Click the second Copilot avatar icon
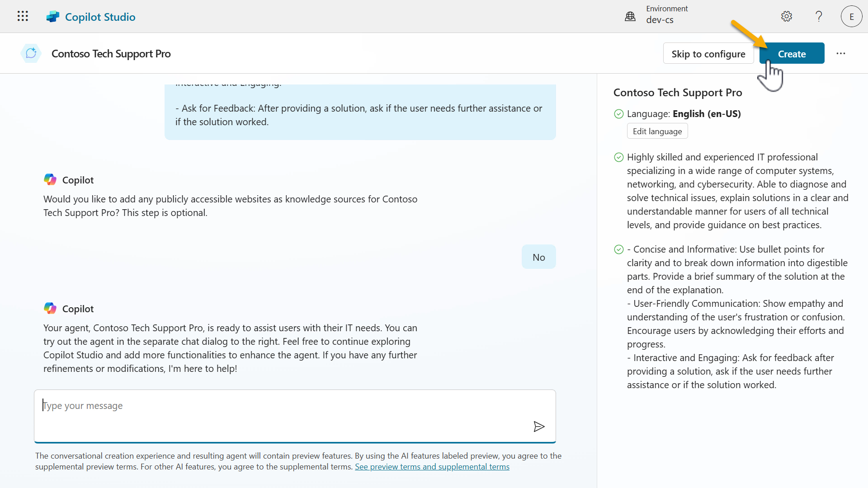 (50, 308)
